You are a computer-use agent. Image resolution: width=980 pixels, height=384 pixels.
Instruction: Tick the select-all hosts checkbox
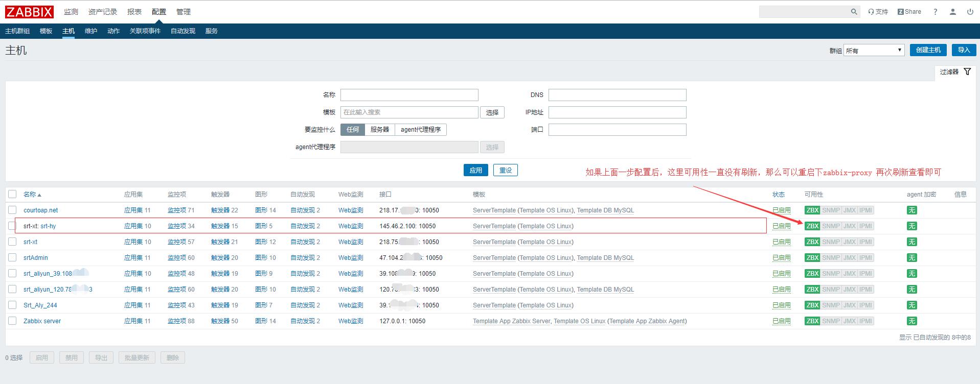point(12,194)
